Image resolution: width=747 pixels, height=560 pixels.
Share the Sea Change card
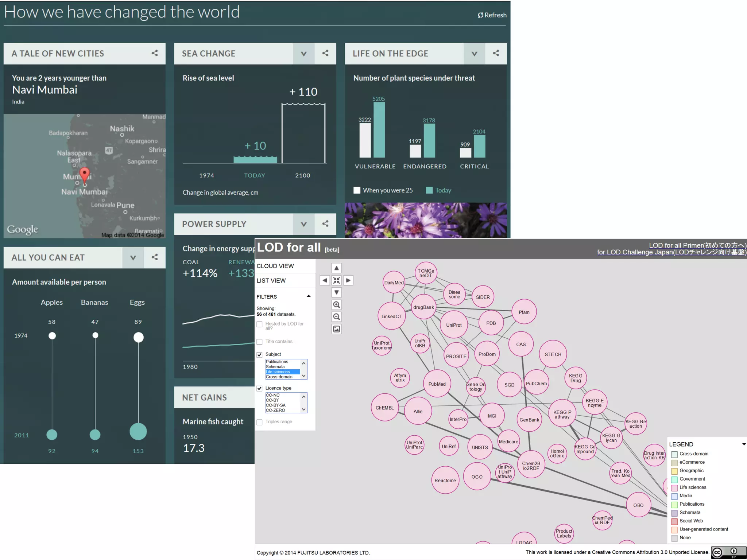[x=325, y=53]
